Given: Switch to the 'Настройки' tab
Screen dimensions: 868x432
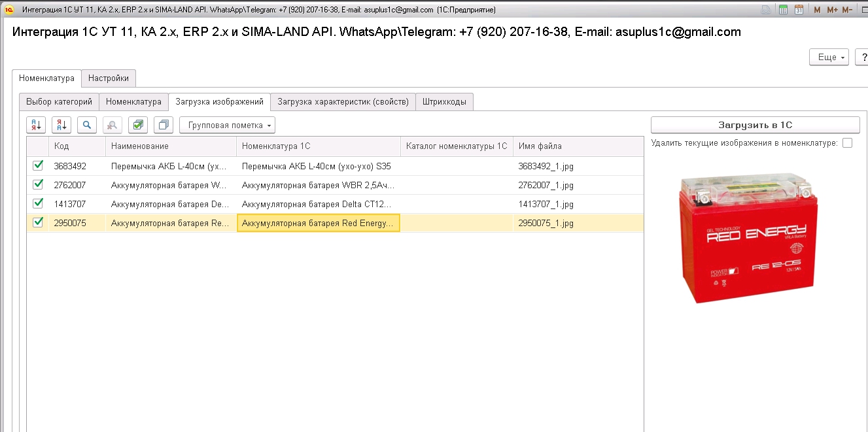Looking at the screenshot, I should 109,78.
